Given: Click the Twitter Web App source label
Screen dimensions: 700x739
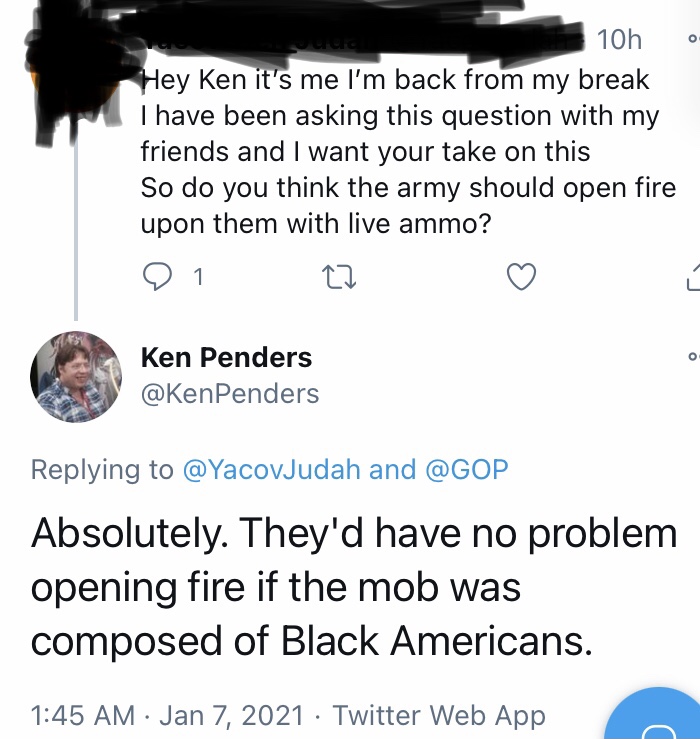Looking at the screenshot, I should click(x=439, y=715).
